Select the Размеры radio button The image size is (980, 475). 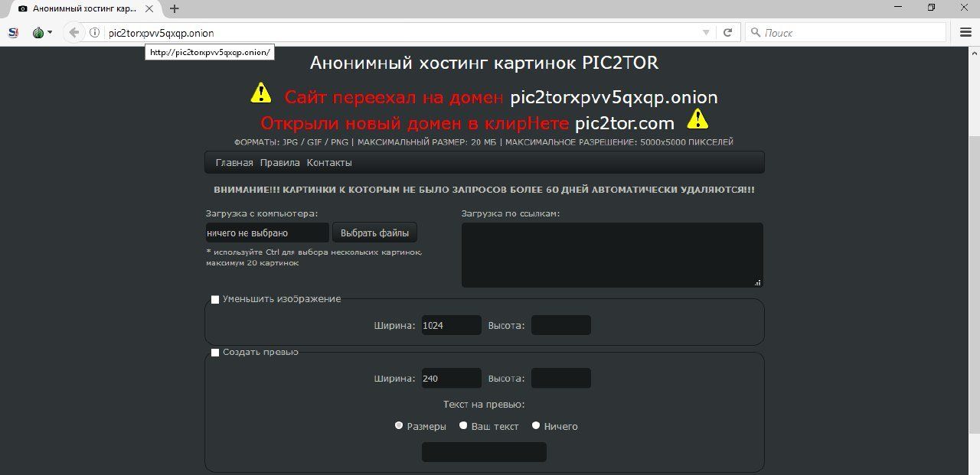[x=399, y=425]
